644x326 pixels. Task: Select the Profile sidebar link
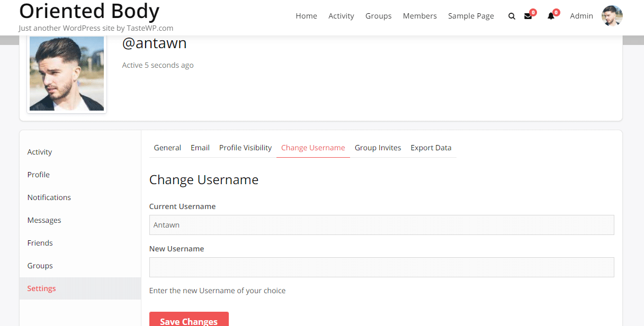pyautogui.click(x=38, y=175)
